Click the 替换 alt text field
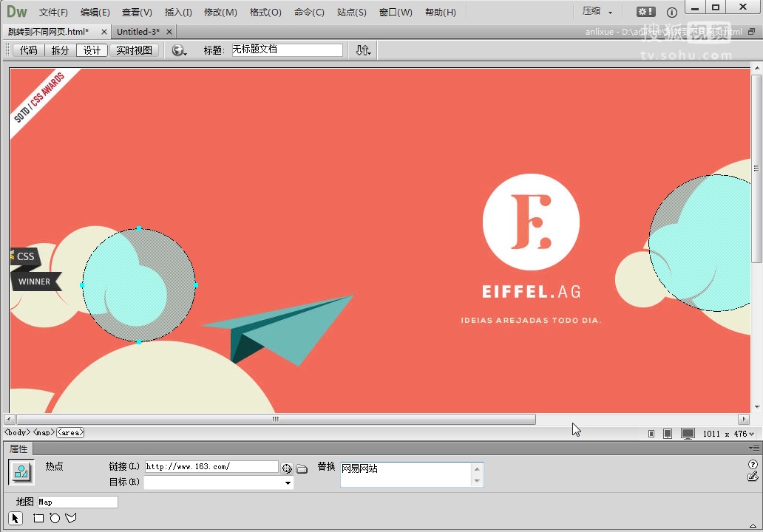763x532 pixels. [407, 474]
